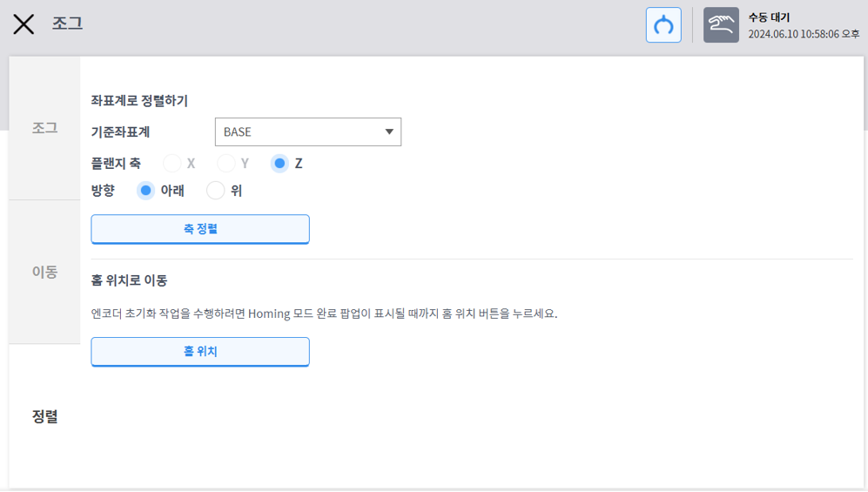Click the date and time display
Image resolution: width=868 pixels, height=492 pixels.
click(x=803, y=34)
